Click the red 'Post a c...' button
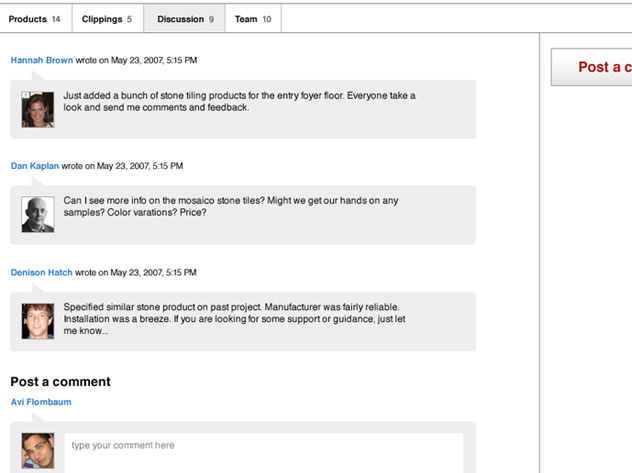The width and height of the screenshot is (632, 473). pos(592,67)
